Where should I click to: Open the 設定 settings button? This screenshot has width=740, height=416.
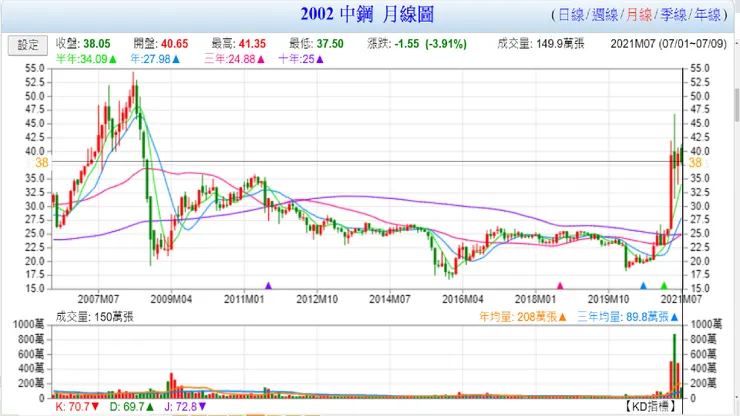point(28,45)
